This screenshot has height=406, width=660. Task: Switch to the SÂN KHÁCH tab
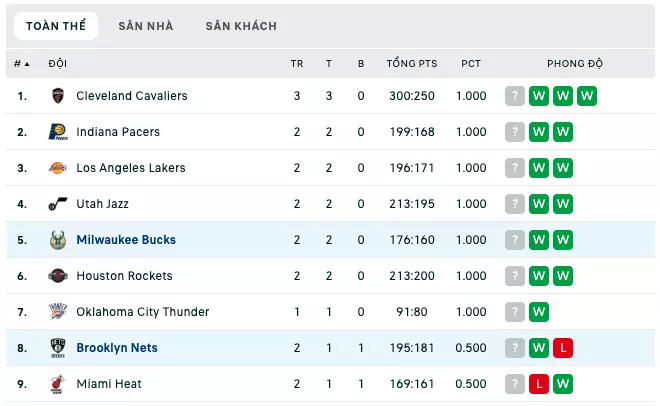[x=241, y=26]
